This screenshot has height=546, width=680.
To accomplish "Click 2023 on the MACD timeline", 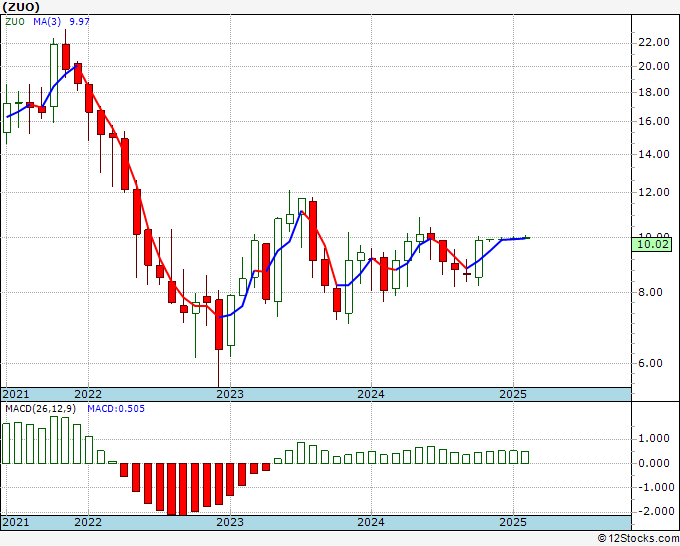I will (x=230, y=522).
